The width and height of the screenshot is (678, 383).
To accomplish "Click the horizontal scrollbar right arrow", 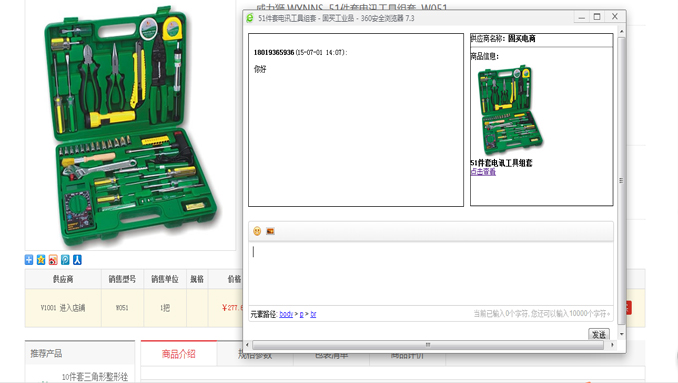I will (x=612, y=345).
